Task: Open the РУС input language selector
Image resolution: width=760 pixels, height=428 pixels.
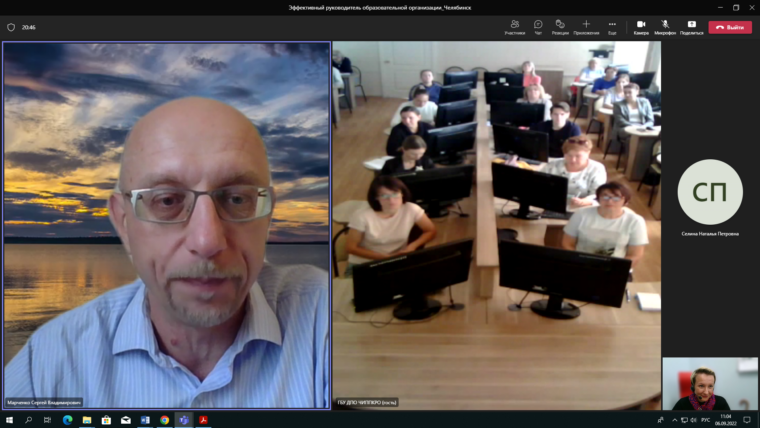Action: (x=706, y=420)
